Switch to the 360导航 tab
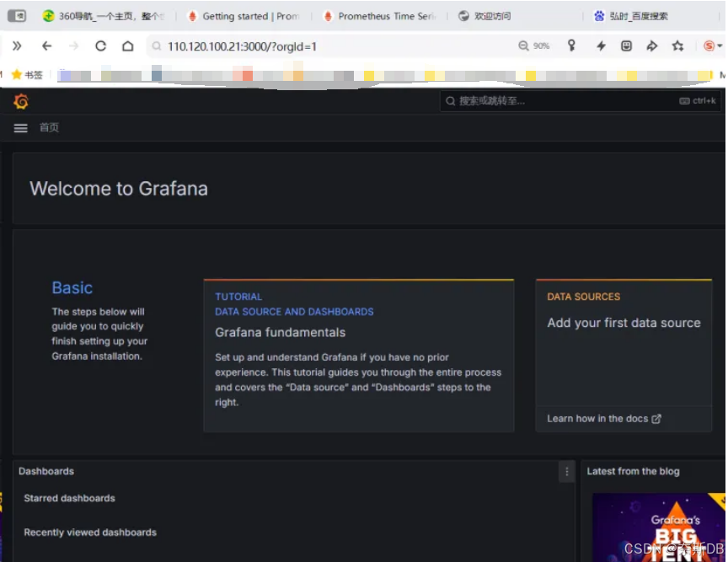 [x=104, y=16]
